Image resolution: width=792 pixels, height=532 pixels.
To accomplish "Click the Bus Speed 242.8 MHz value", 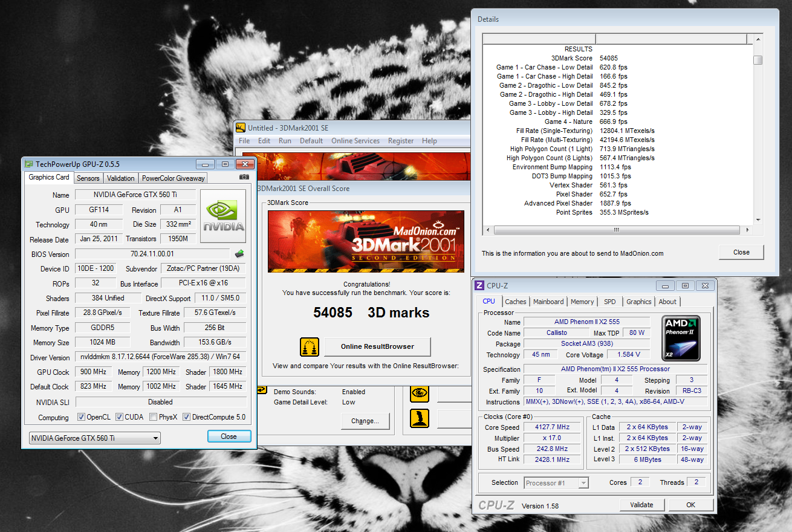I will (x=552, y=449).
